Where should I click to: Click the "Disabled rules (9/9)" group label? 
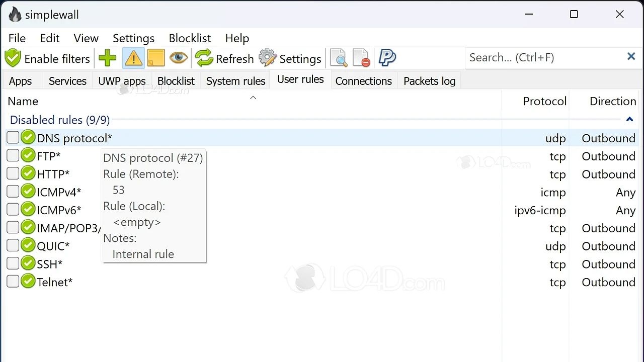tap(60, 120)
